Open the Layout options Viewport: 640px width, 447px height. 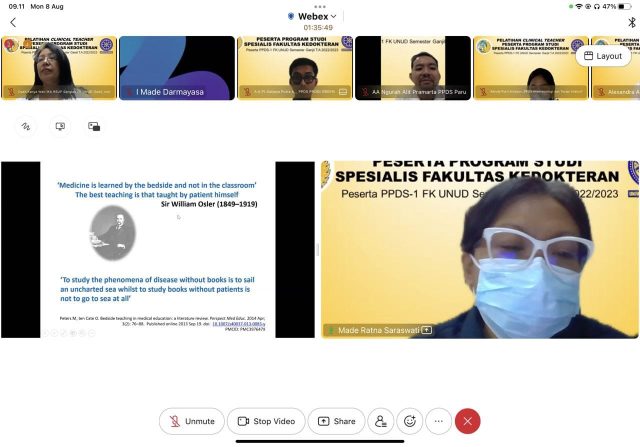click(602, 56)
